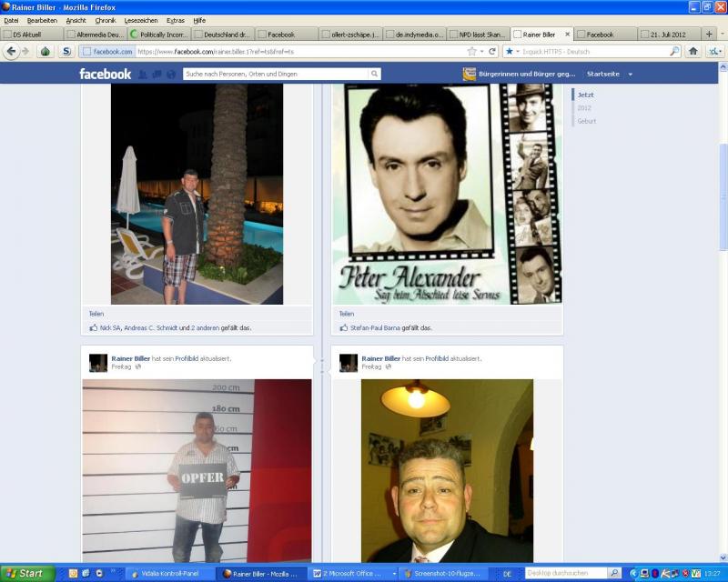The image size is (728, 582).
Task: Open the Microsoft Office taskbar group
Action: pyautogui.click(x=354, y=574)
